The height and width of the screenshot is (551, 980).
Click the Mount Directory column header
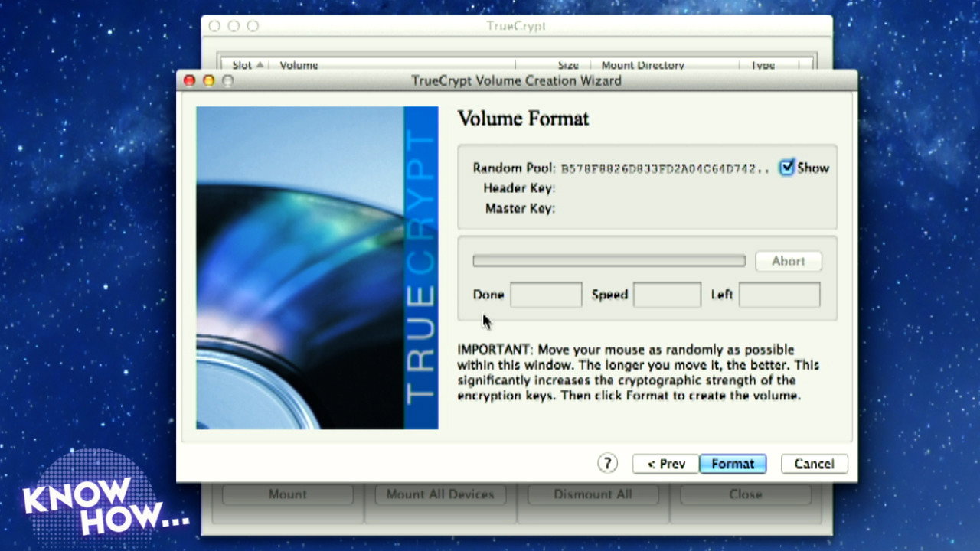642,65
